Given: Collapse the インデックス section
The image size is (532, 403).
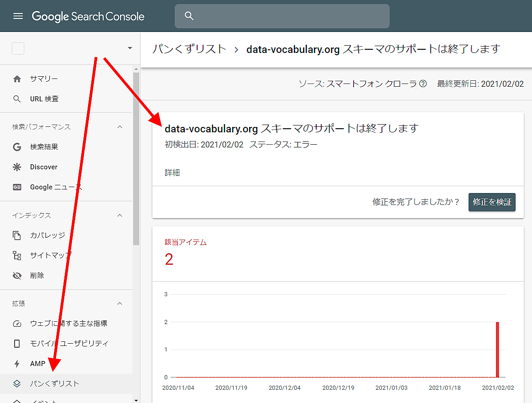Looking at the screenshot, I should pos(120,215).
